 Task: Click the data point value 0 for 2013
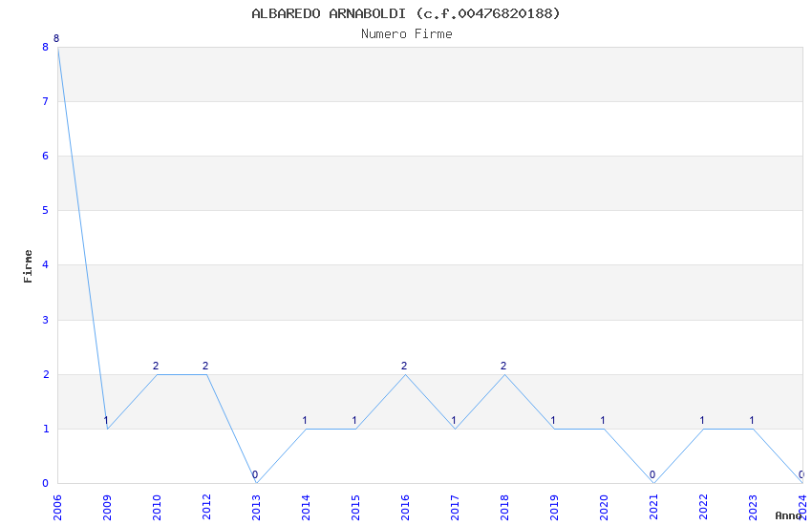click(255, 474)
